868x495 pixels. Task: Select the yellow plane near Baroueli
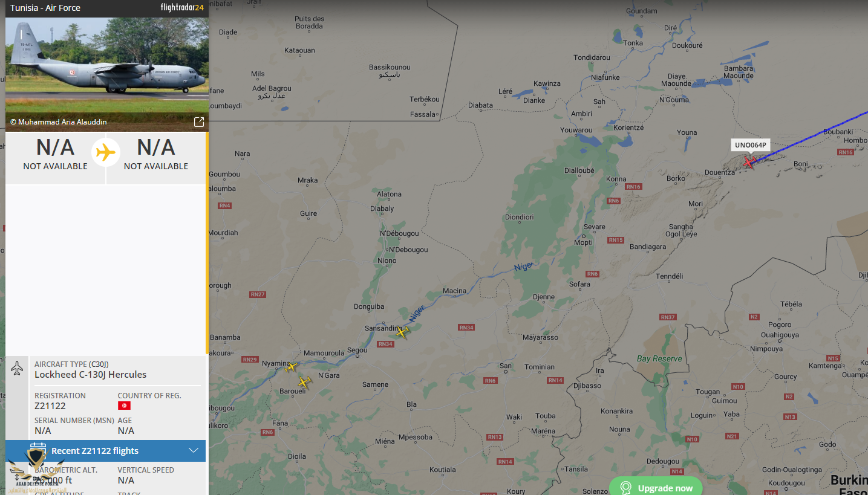[x=304, y=382]
